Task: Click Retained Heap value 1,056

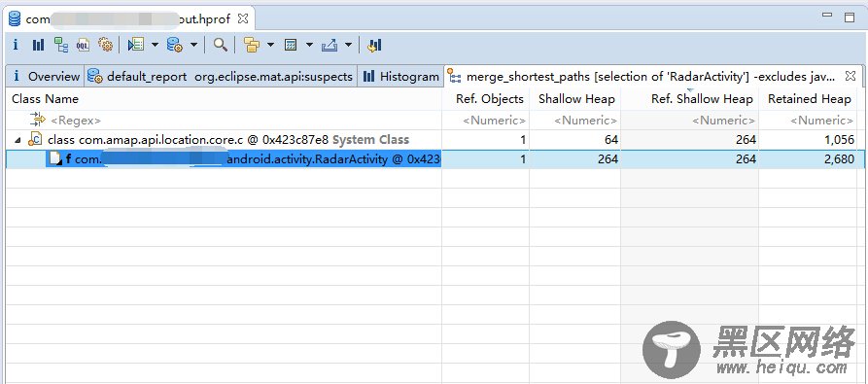Action: pyautogui.click(x=839, y=139)
